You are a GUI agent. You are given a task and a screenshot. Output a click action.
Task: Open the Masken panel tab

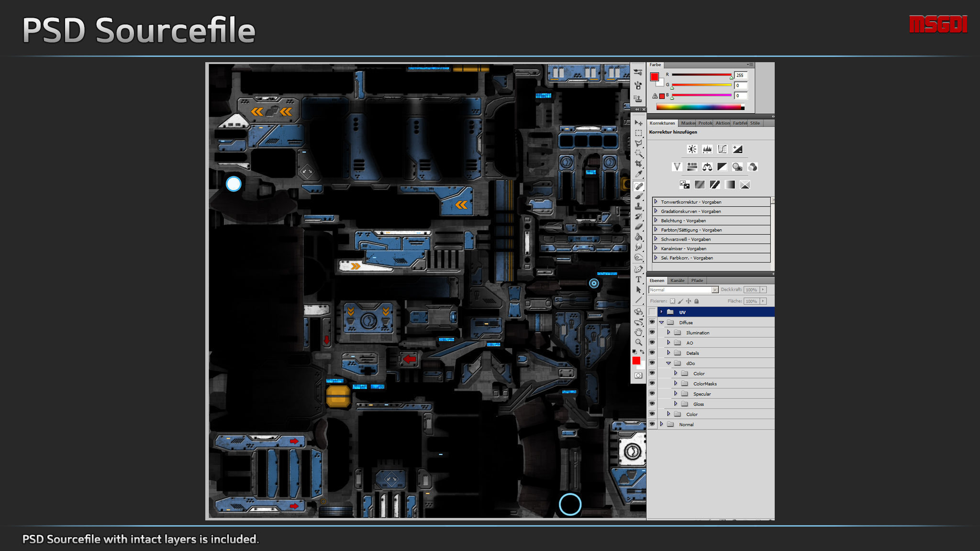pos(688,123)
